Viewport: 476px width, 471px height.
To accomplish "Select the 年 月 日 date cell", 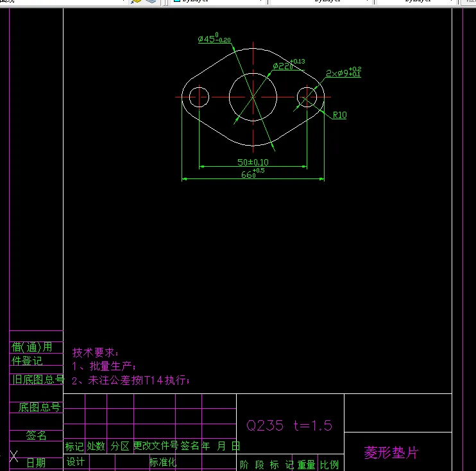I will point(221,446).
